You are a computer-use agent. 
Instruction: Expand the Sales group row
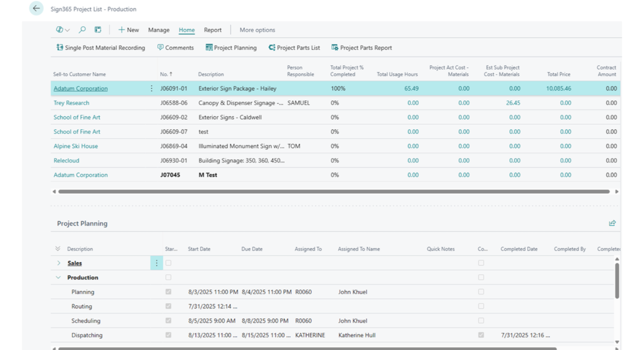[59, 263]
